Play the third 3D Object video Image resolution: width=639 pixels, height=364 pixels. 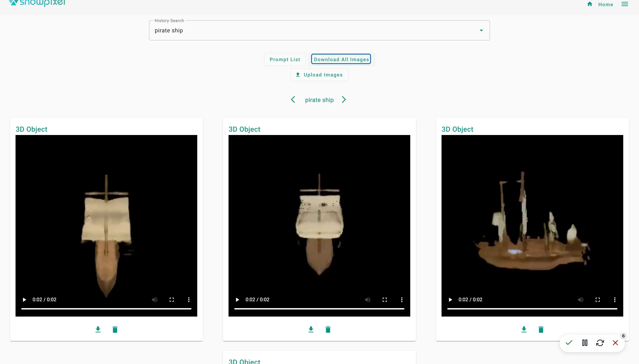450,299
